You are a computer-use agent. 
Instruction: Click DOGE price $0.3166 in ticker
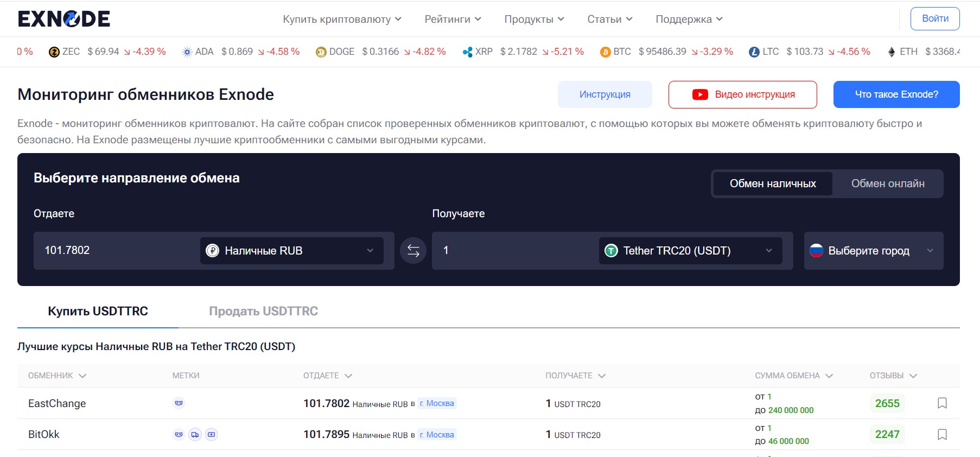(x=380, y=52)
